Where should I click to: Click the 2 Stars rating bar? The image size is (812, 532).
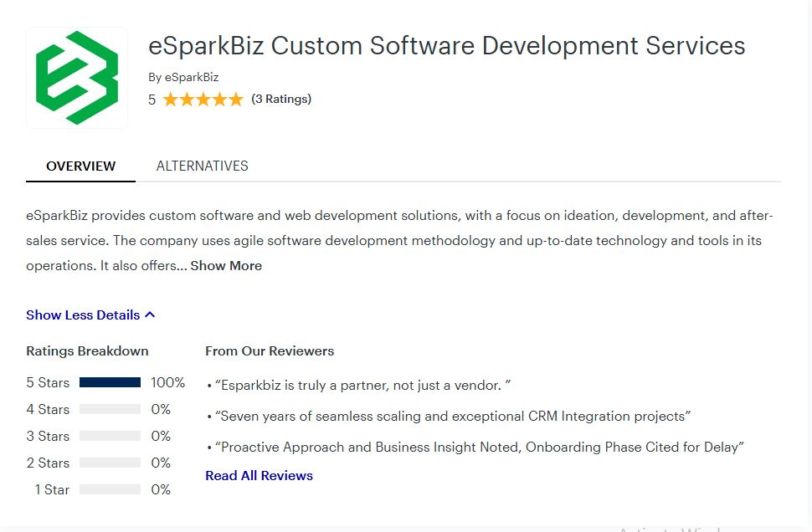(110, 463)
